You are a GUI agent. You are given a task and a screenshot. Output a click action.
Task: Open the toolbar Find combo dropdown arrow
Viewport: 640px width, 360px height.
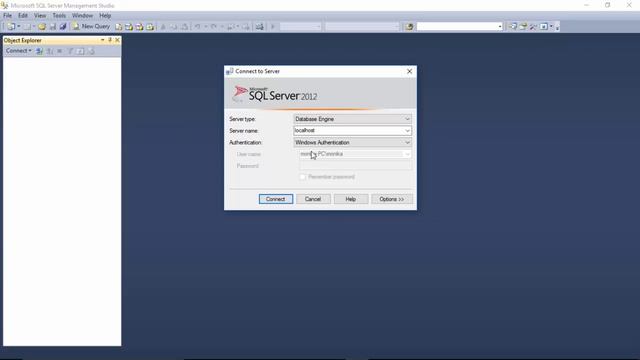point(500,27)
